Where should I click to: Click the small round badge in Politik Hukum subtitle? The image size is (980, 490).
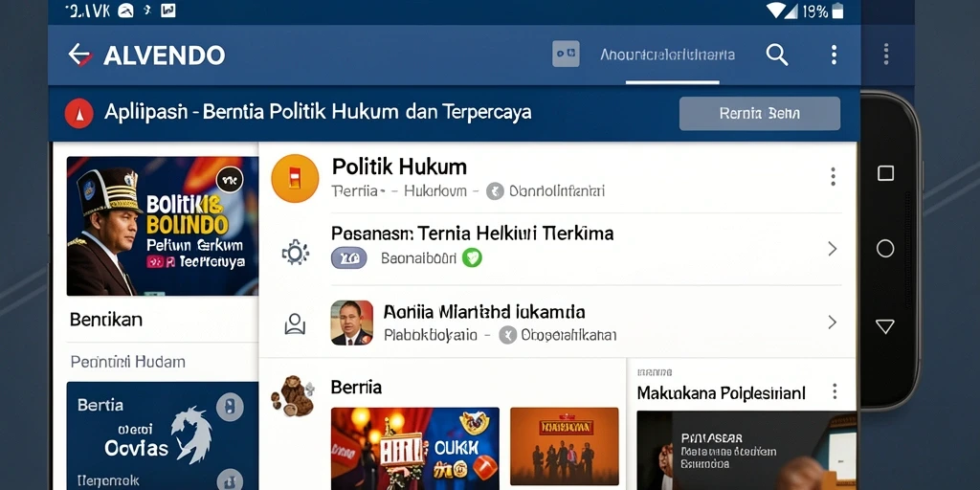pos(495,191)
